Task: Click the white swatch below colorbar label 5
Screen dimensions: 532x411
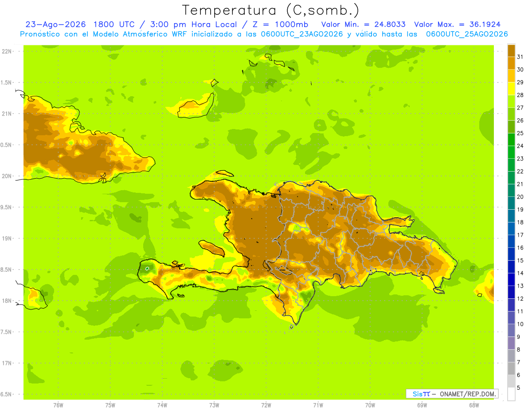Action: pyautogui.click(x=511, y=394)
